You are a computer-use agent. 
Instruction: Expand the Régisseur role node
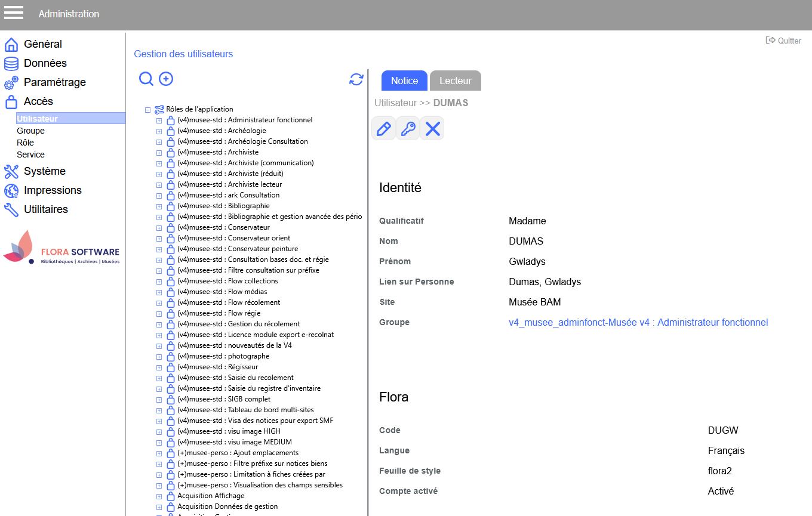click(159, 367)
